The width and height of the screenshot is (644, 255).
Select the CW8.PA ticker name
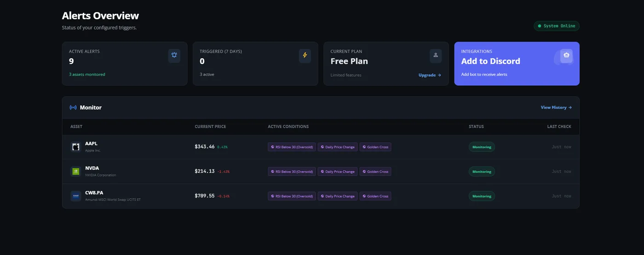94,193
